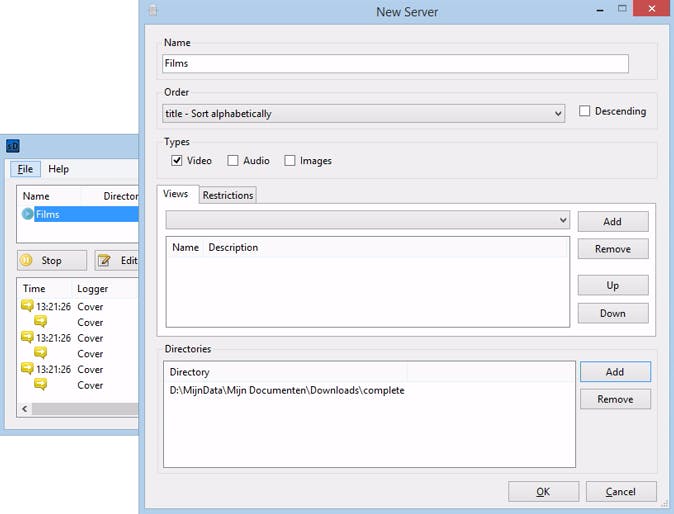Click the pause icon on the Stop button
The height and width of the screenshot is (514, 674).
pyautogui.click(x=26, y=260)
